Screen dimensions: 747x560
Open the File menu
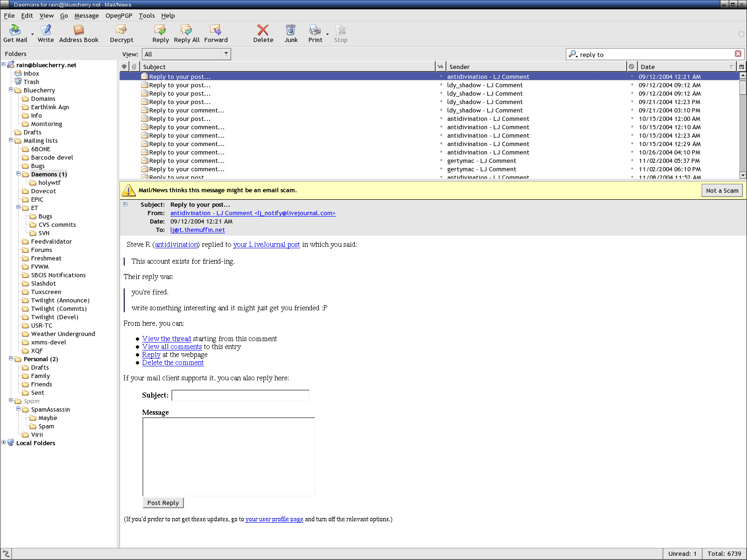pos(9,15)
